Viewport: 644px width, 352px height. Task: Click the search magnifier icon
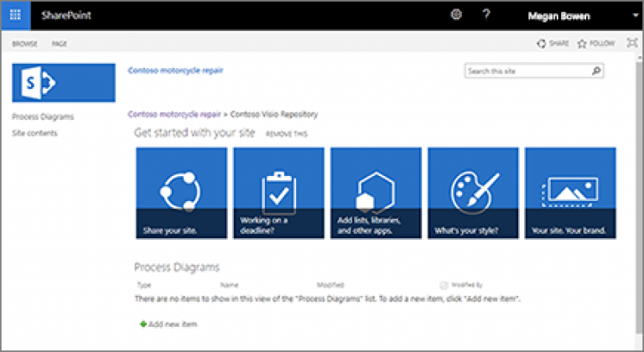(596, 71)
